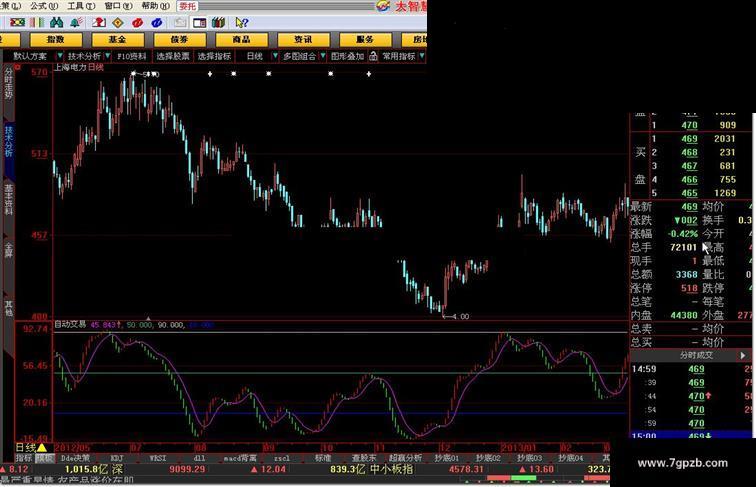Select the 抄底03 indicator tab
756x487 pixels.
tap(529, 458)
